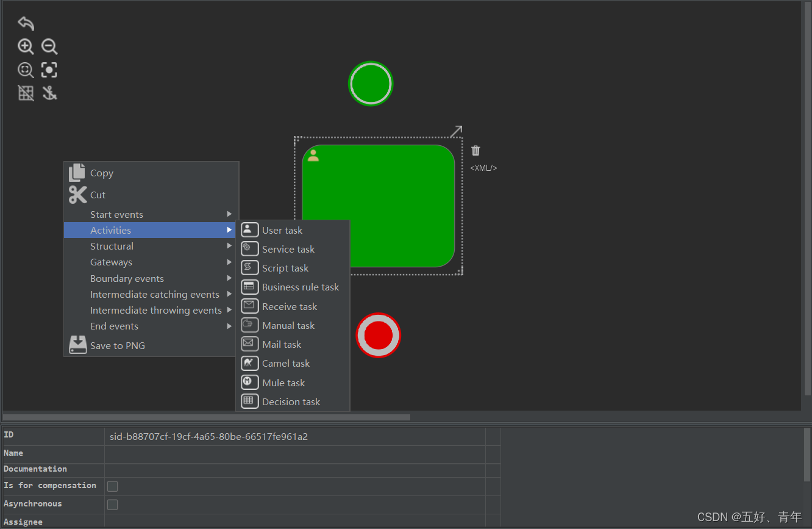
Task: Click the Save to PNG disk icon
Action: click(x=77, y=345)
